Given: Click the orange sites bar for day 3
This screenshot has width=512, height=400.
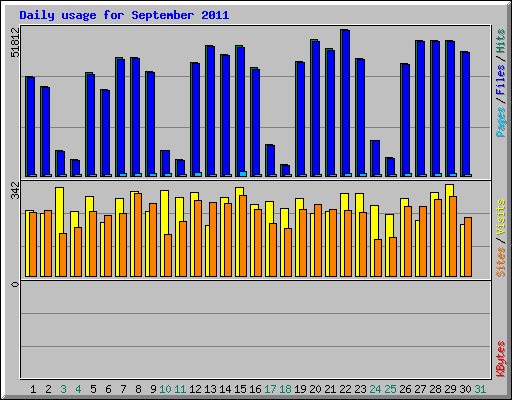Looking at the screenshot, I should 63,255.
